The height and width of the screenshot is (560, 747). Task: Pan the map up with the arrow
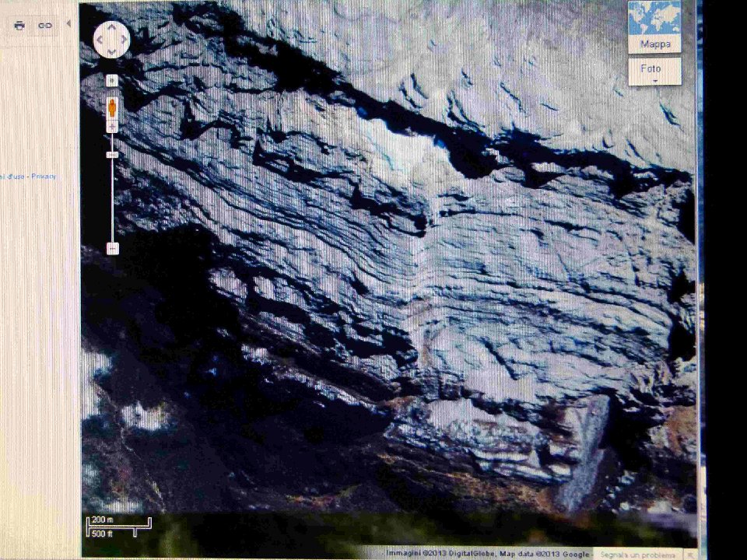point(111,27)
